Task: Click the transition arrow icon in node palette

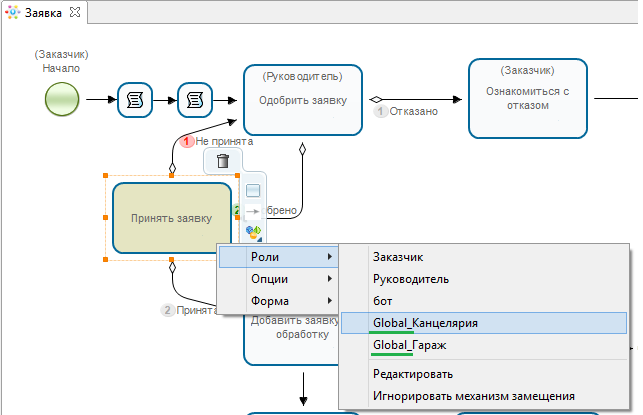Action: point(253,211)
